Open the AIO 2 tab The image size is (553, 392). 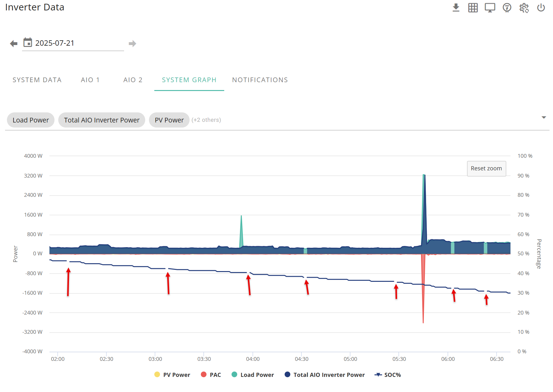tap(133, 80)
